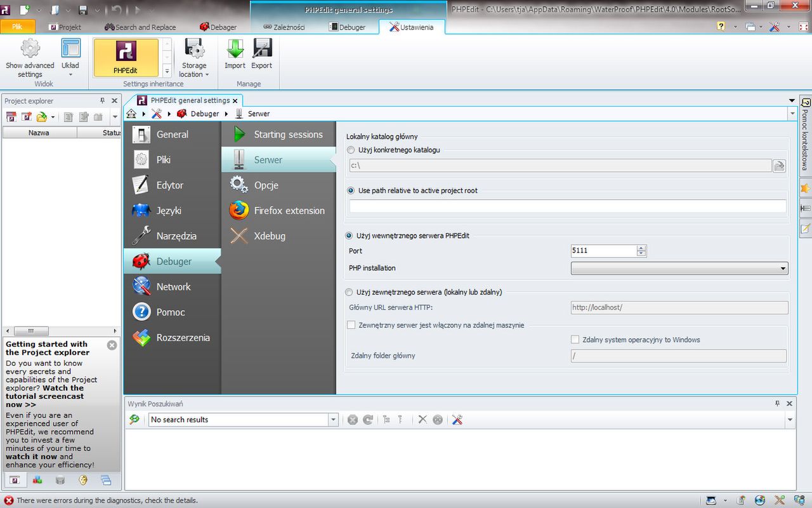Increase the Port value with the up arrow

[x=641, y=248]
